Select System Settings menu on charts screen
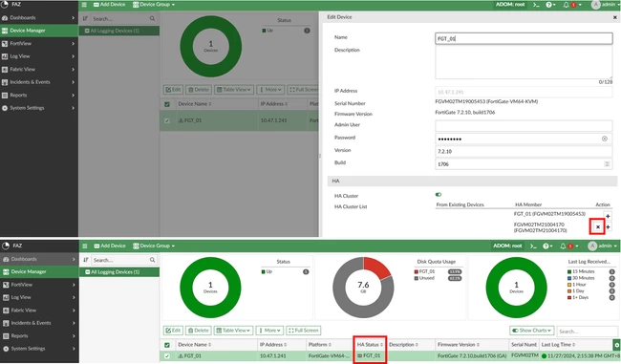 click(39, 349)
